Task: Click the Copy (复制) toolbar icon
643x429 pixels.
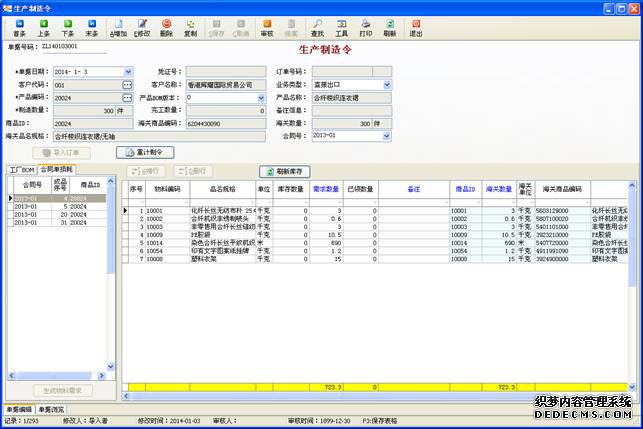Action: pos(190,26)
